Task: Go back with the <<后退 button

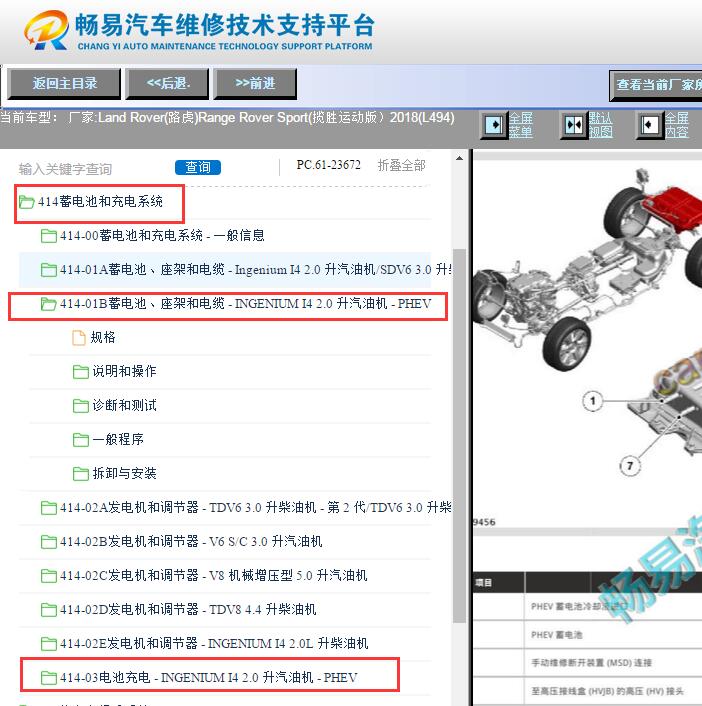Action: click(168, 83)
